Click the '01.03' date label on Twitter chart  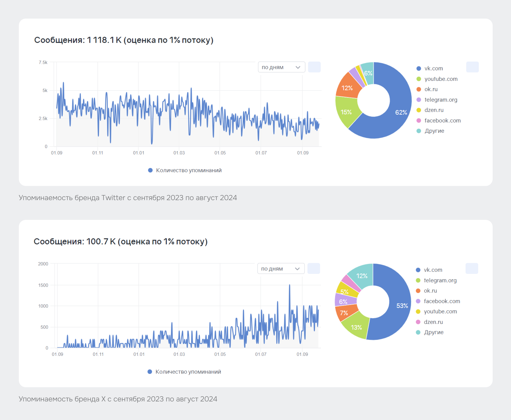(179, 153)
